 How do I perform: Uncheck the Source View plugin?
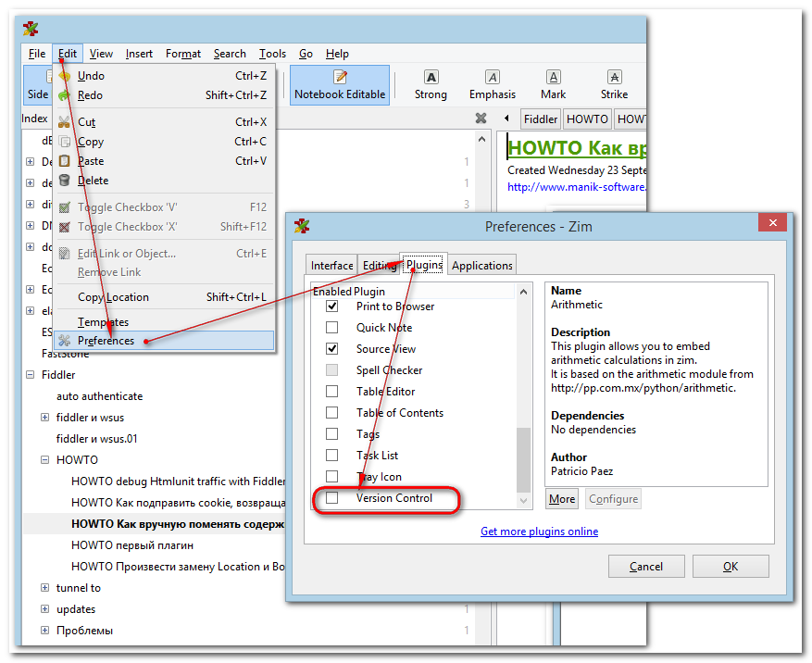pos(332,349)
